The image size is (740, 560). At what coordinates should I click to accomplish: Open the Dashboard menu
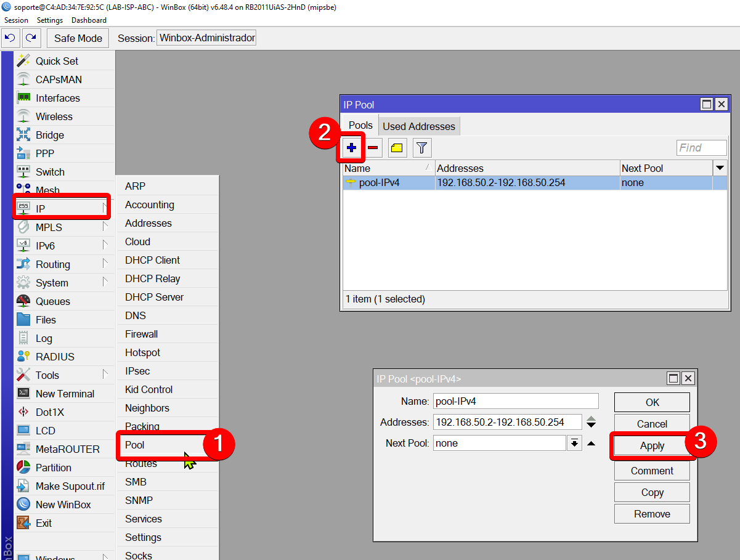(89, 20)
